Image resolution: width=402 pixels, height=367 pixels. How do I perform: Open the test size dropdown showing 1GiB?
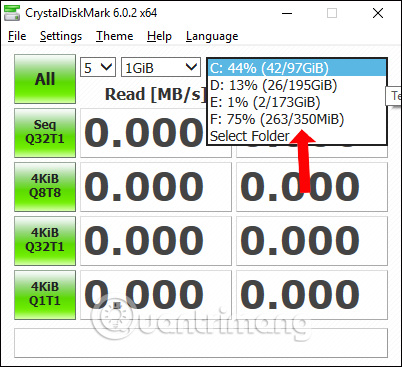(x=161, y=67)
